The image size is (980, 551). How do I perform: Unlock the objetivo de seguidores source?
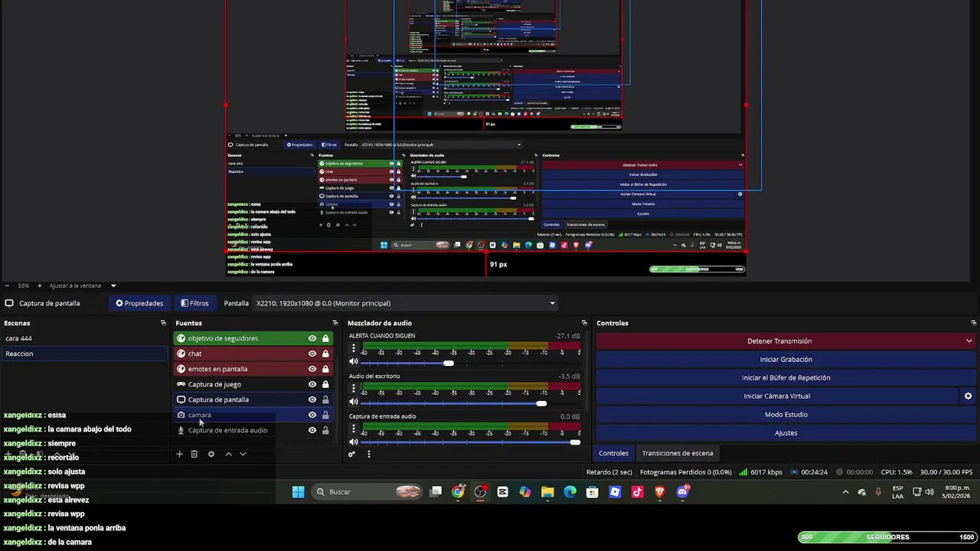tap(325, 338)
